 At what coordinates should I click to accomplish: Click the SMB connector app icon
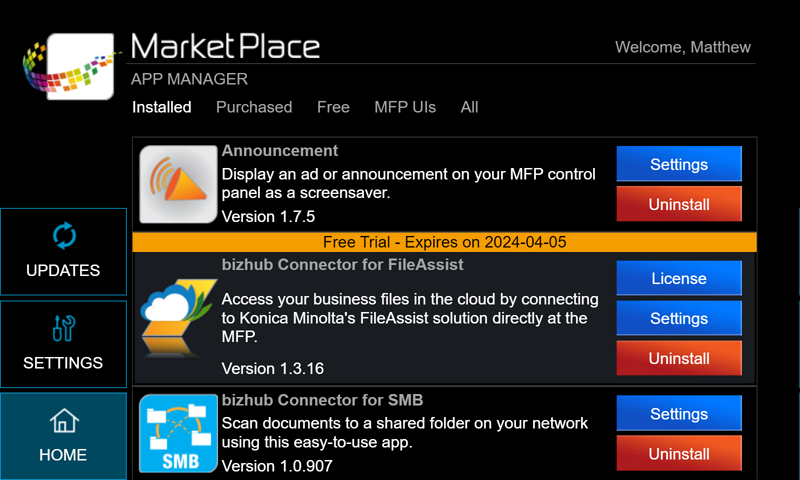(179, 433)
